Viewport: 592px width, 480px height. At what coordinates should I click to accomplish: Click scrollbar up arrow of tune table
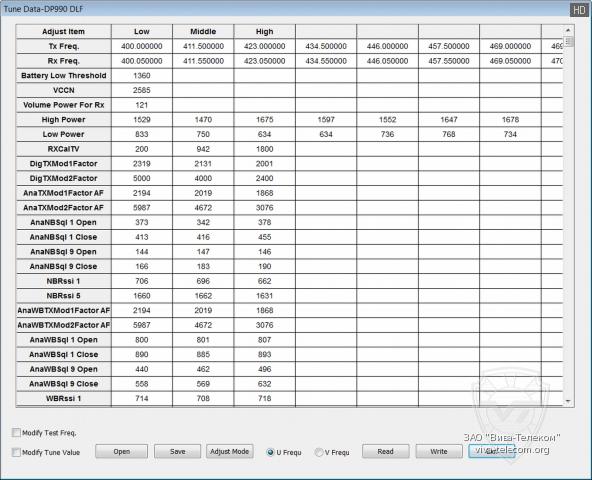(x=568, y=30)
